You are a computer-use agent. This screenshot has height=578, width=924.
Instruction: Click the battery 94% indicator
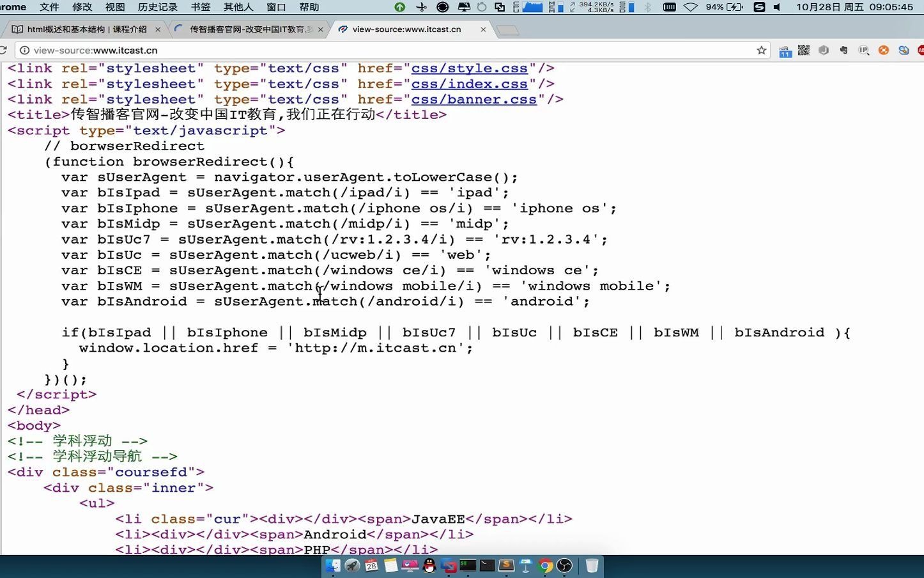point(724,7)
